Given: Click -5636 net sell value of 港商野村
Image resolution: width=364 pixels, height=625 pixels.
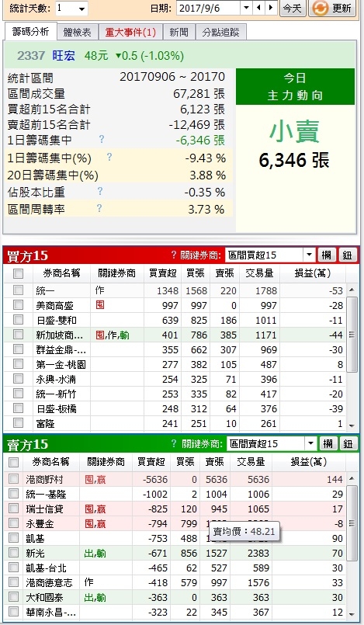Looking at the screenshot, I should pyautogui.click(x=155, y=480).
